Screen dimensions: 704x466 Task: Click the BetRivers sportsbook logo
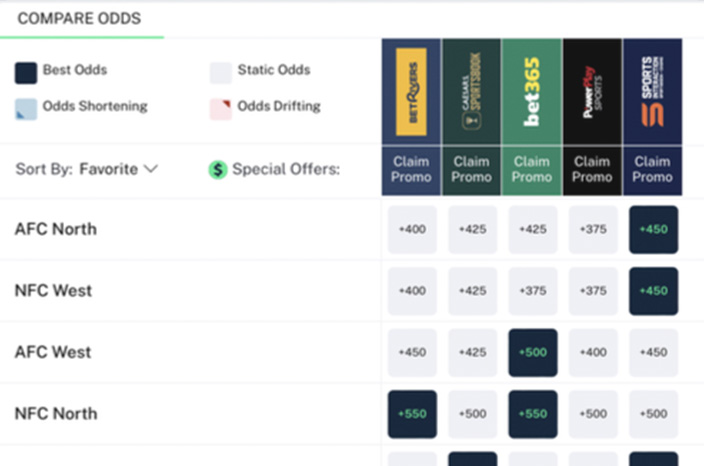[411, 92]
